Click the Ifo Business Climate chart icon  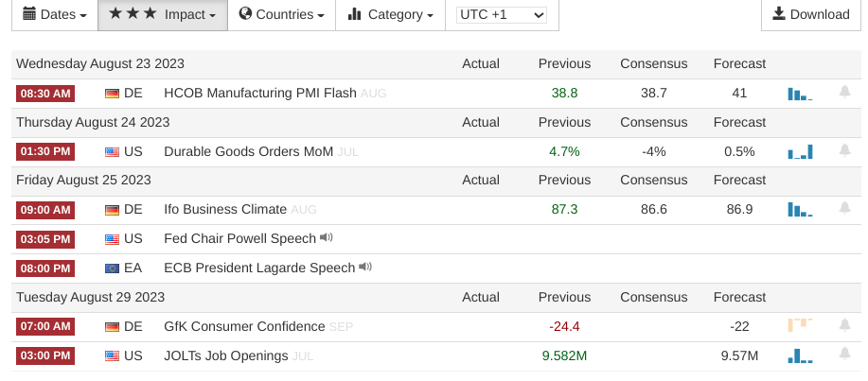800,210
